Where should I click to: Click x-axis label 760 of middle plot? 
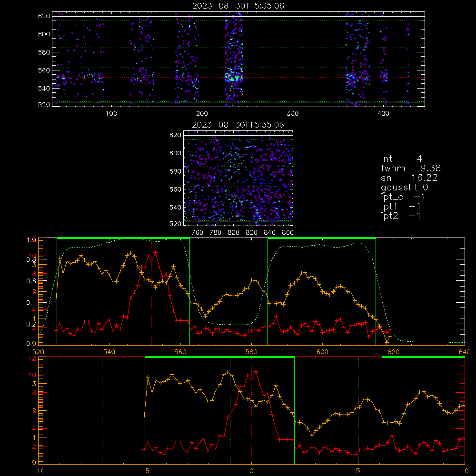(198, 233)
